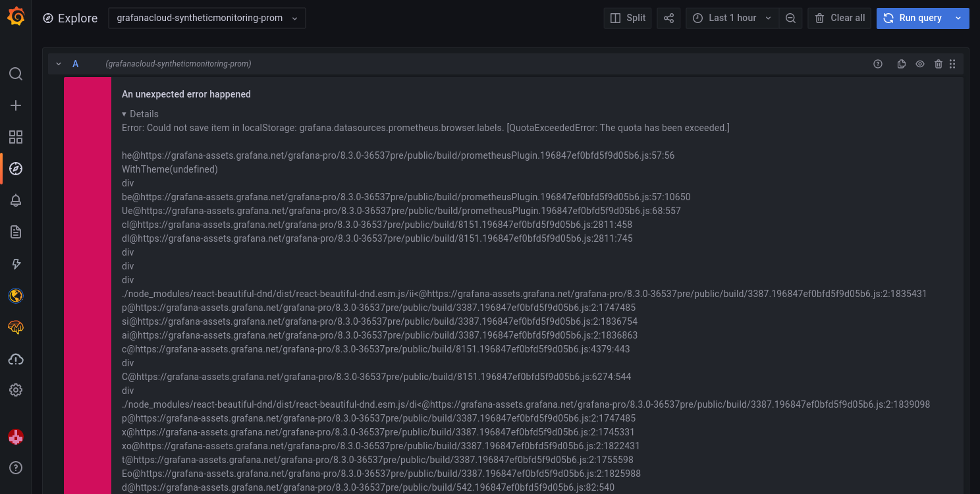Collapse the error Details section
The height and width of the screenshot is (494, 980).
point(140,114)
